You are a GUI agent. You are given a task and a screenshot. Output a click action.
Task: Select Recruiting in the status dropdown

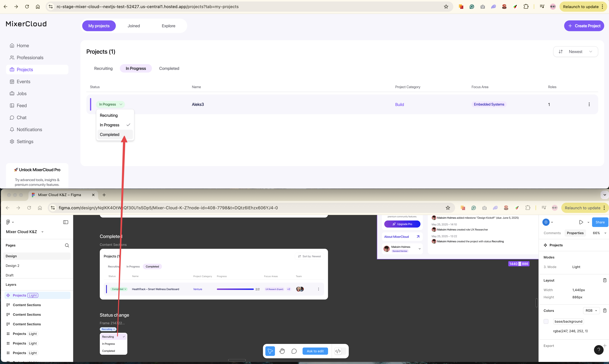point(109,115)
